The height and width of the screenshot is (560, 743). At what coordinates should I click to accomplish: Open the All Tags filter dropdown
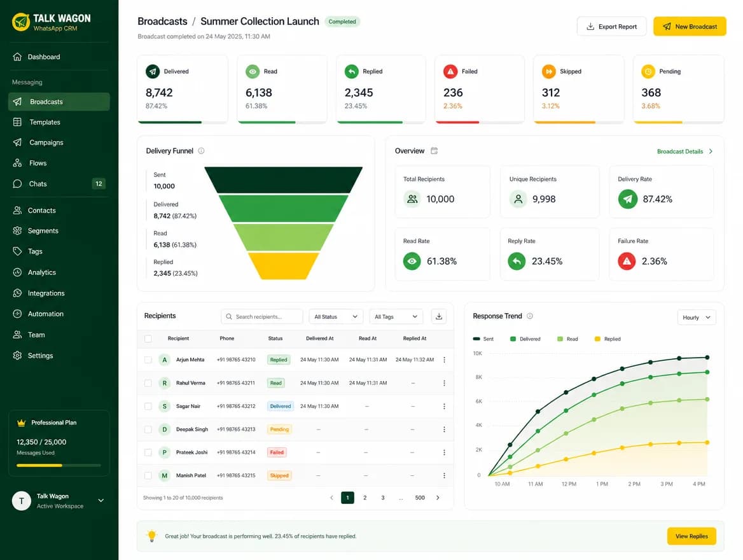[396, 316]
